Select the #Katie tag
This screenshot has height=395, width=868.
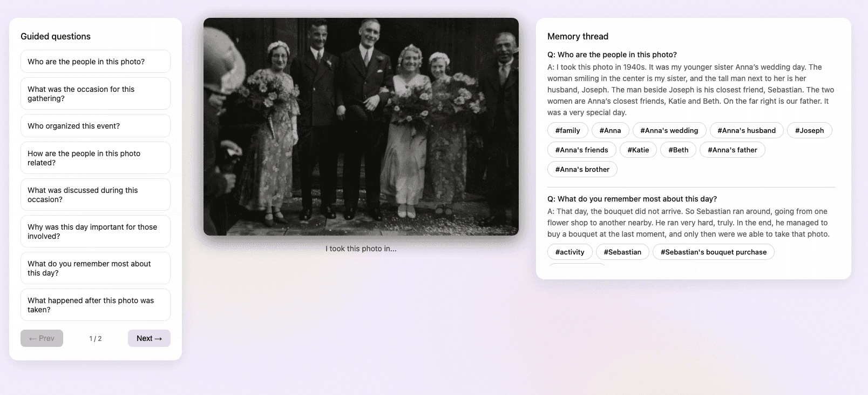(x=638, y=150)
